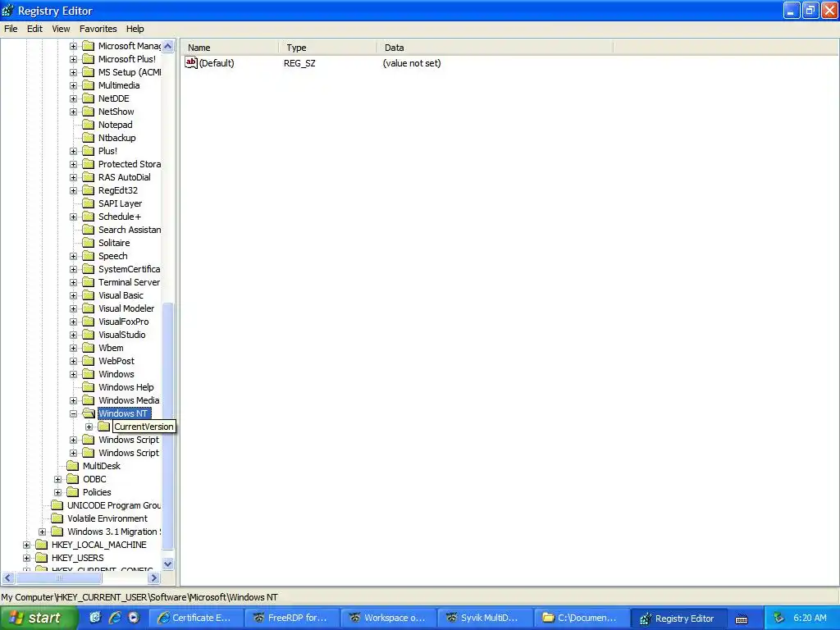
Task: Open the Start menu
Action: point(39,618)
